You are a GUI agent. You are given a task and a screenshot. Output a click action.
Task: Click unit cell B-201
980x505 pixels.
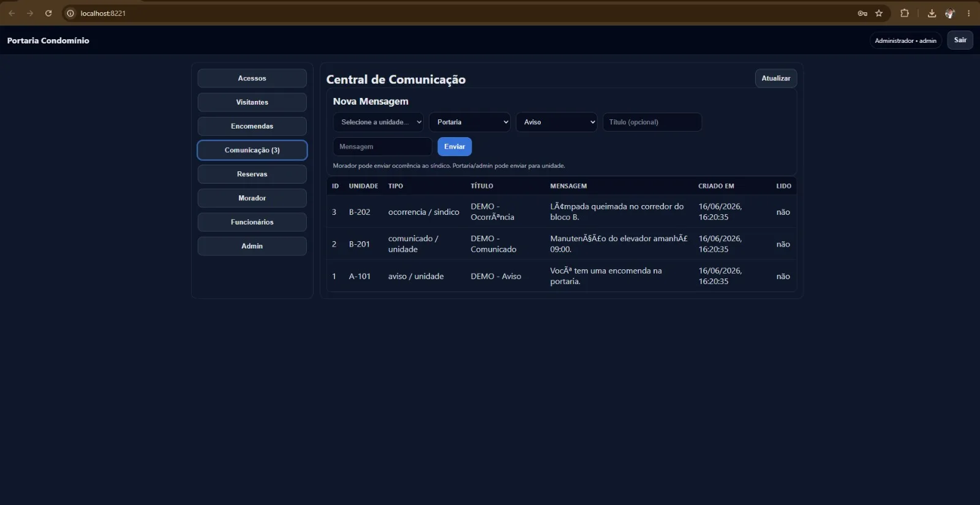click(x=360, y=244)
